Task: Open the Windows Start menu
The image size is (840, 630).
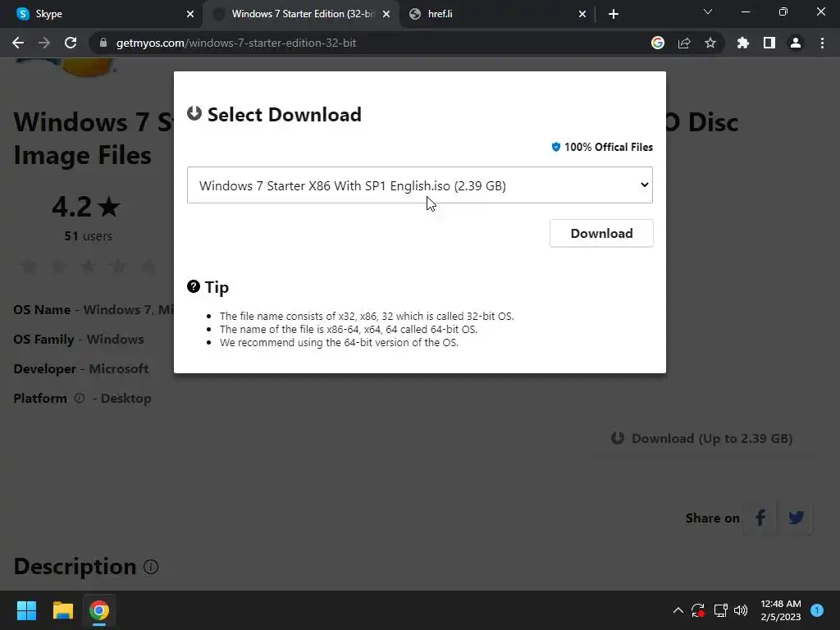Action: (x=26, y=610)
